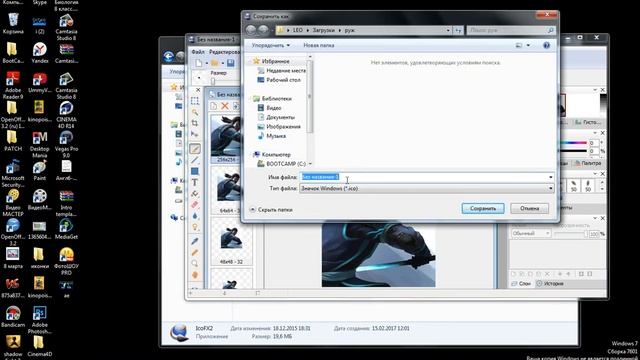
Task: Click the search box in save dialog
Action: click(x=511, y=30)
